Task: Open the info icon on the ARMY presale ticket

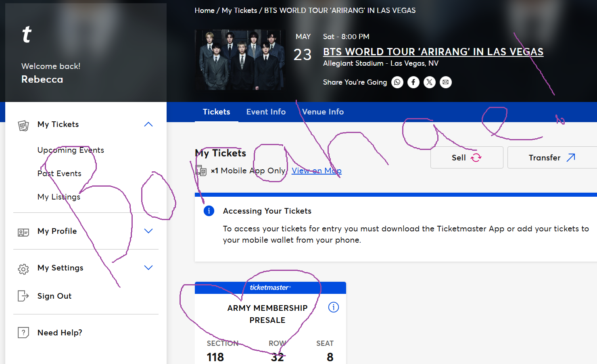Action: click(333, 307)
